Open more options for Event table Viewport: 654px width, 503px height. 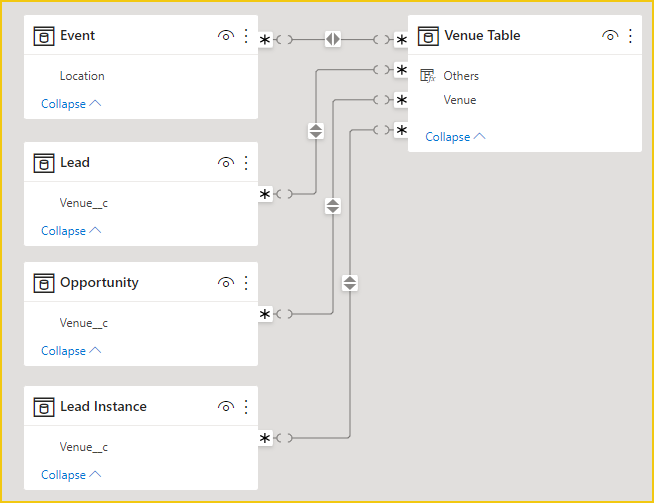tap(246, 36)
